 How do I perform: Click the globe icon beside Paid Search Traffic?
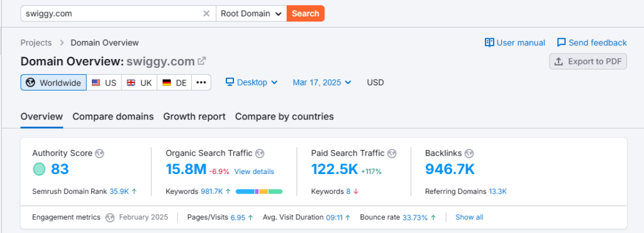(392, 153)
